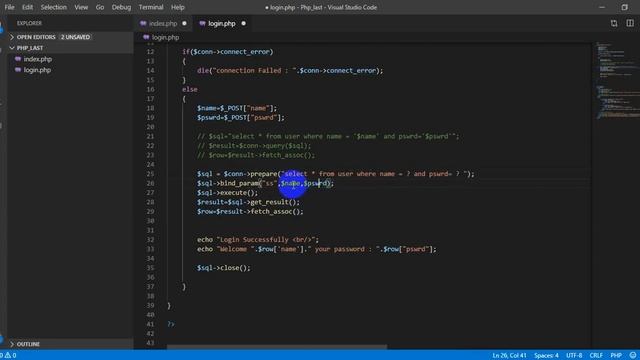Open the Go menu
Viewport: 640px width, 360px height.
click(x=100, y=7)
